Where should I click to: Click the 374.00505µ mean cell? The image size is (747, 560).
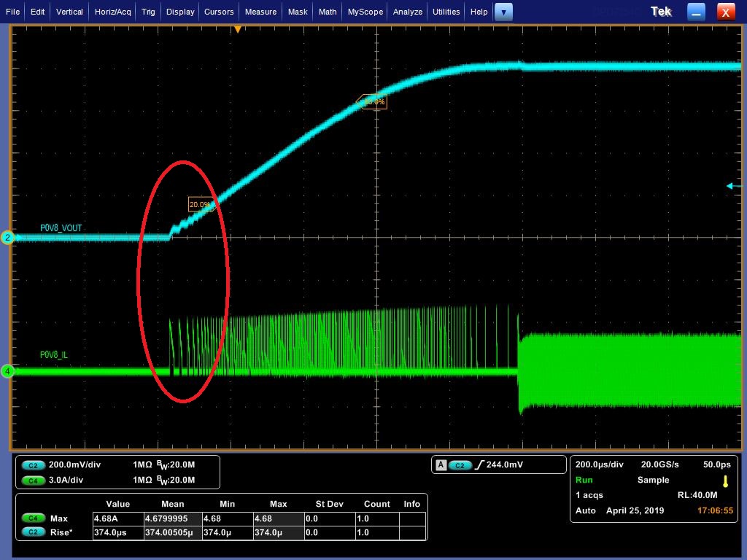click(x=173, y=532)
